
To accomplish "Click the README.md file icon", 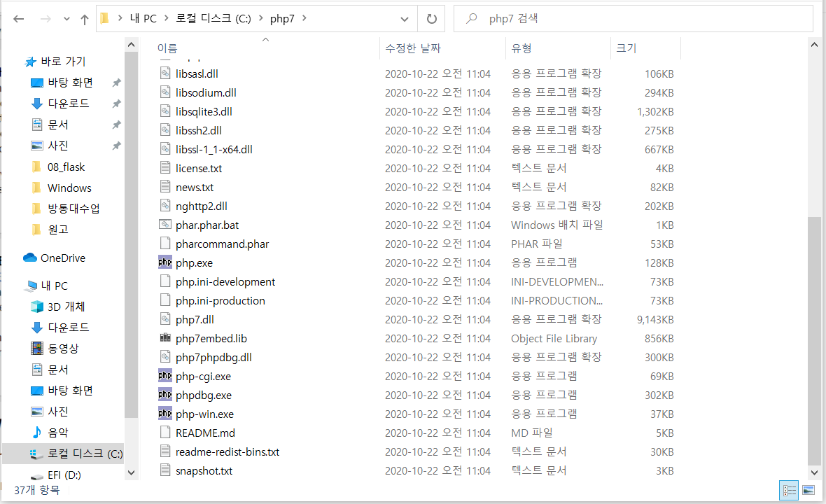I will pyautogui.click(x=165, y=433).
